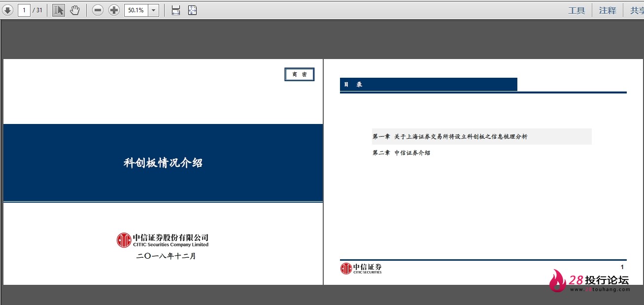Click the 中信证券股份有限公司 company name
The width and height of the screenshot is (644, 305).
[170, 237]
